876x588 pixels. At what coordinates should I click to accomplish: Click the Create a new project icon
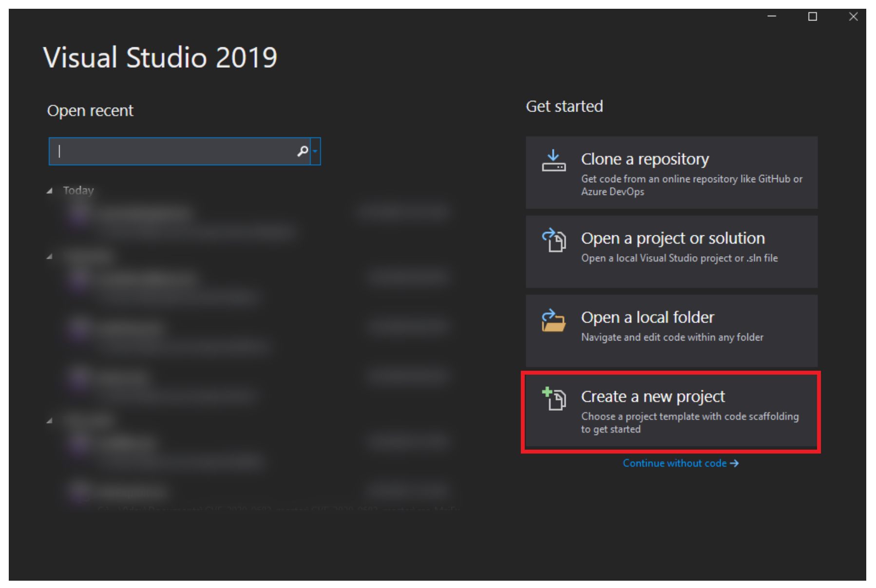pos(553,399)
